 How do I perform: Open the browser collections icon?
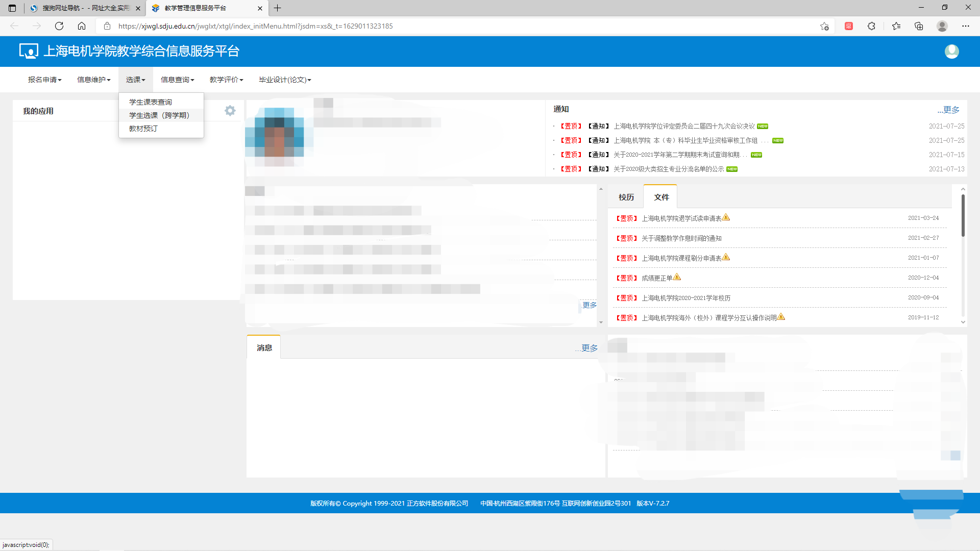[x=919, y=26]
